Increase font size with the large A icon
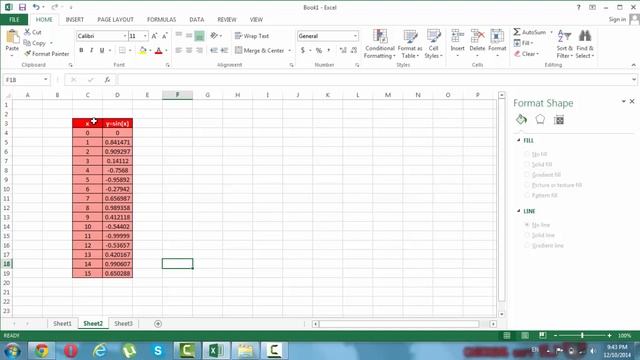The height and width of the screenshot is (360, 640). 154,36
